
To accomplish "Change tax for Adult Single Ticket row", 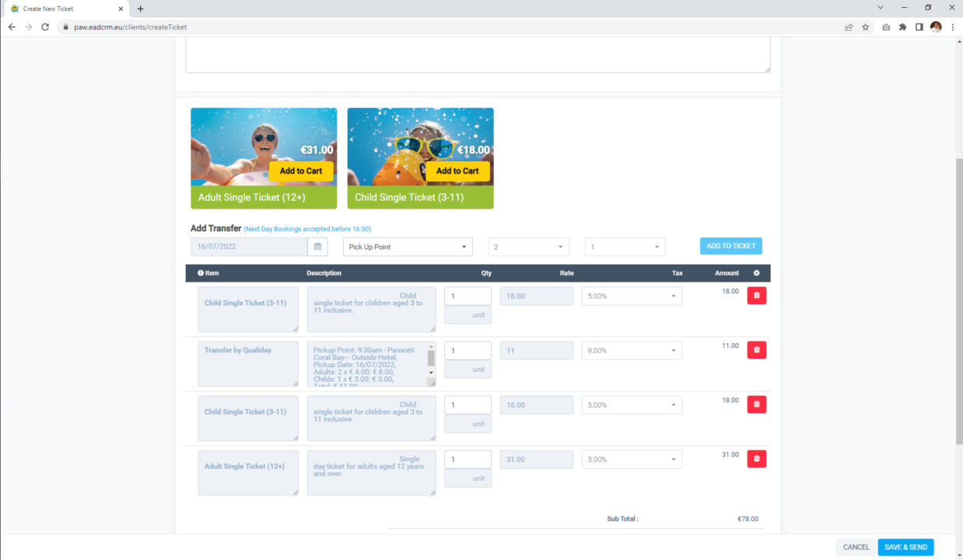I will (632, 459).
